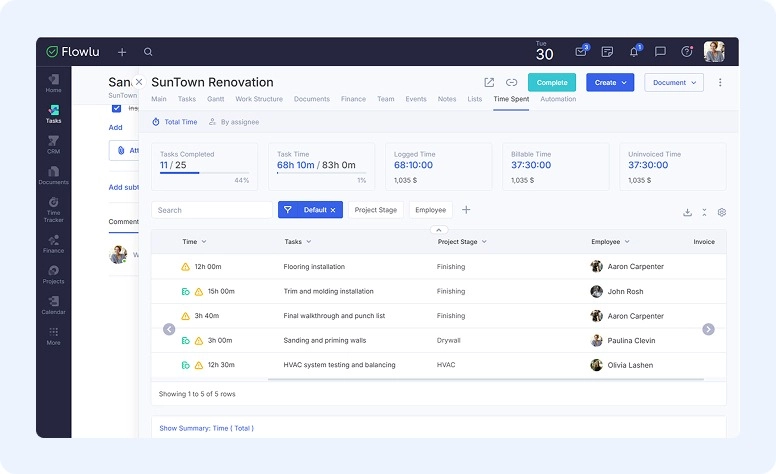776x474 pixels.
Task: Open project in new window icon
Action: click(x=489, y=83)
